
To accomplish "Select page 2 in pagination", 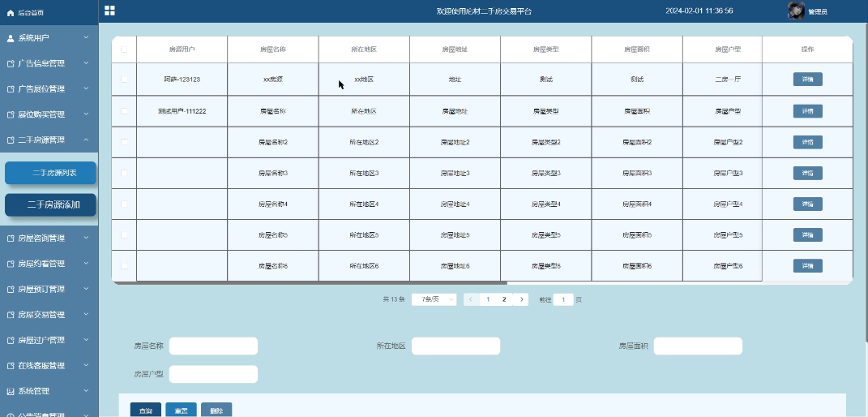I will coord(504,299).
